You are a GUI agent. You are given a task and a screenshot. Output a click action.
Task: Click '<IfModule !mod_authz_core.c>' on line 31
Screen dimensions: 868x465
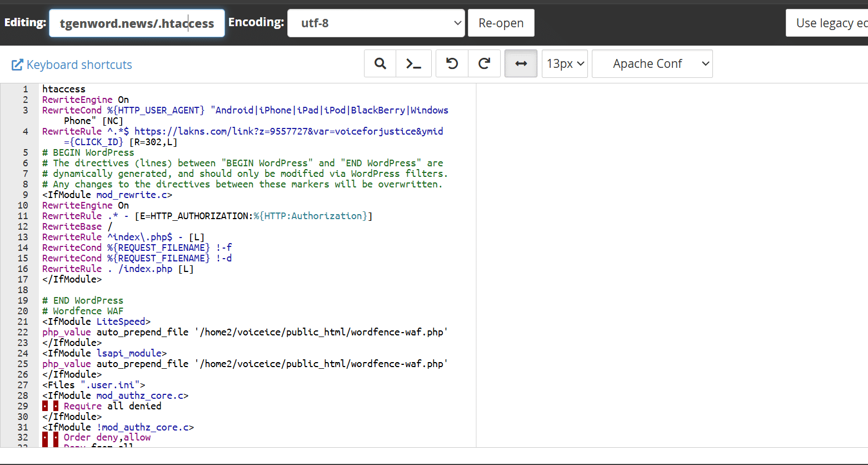[x=118, y=427]
